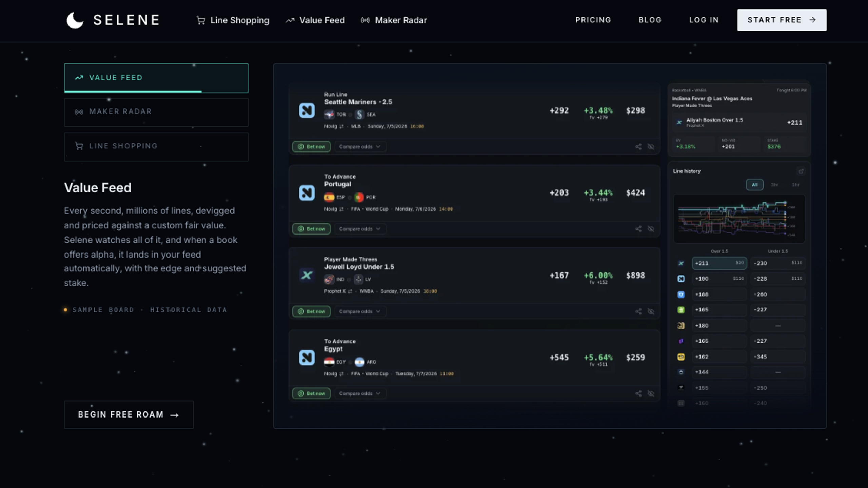The width and height of the screenshot is (868, 488).
Task: Click sportsbook icon in the +190 odds row
Action: tap(681, 279)
